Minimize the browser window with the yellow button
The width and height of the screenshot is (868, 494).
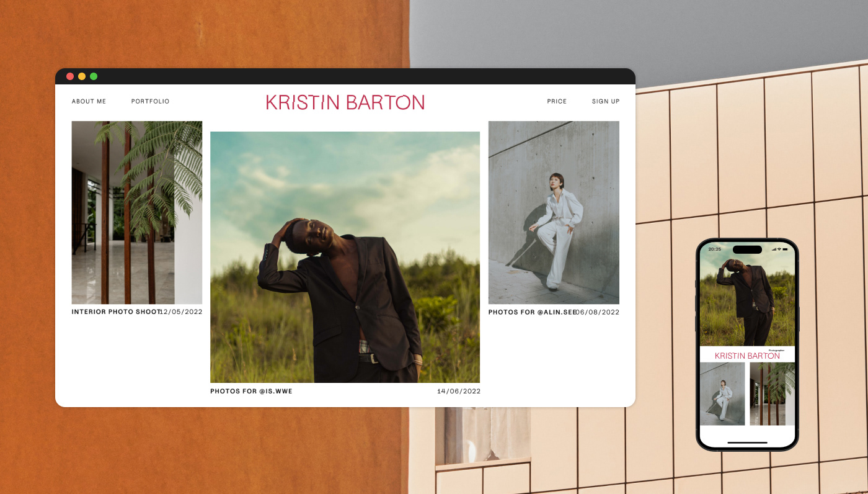coord(82,76)
